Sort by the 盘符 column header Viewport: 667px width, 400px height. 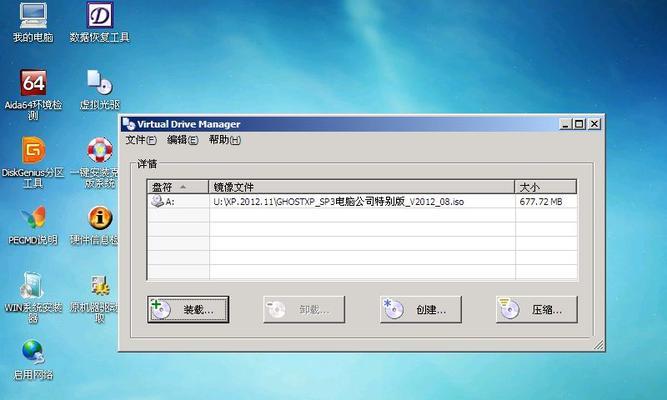178,187
